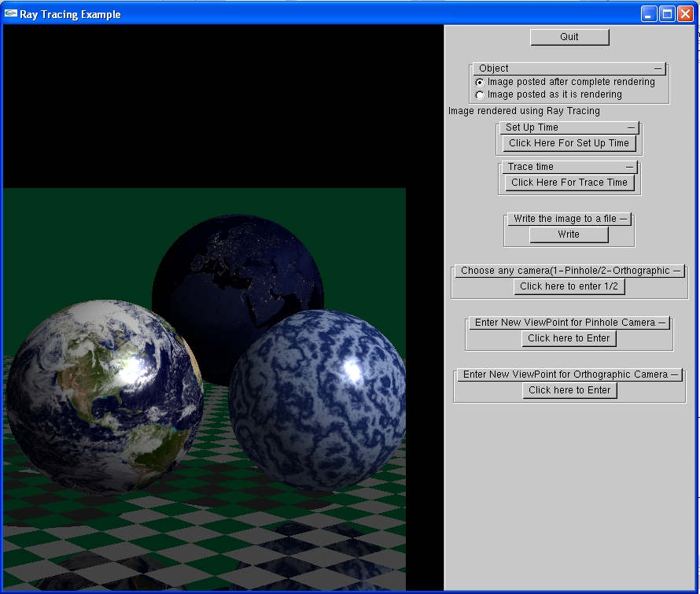Open the Set Up Time menu header

click(x=569, y=127)
